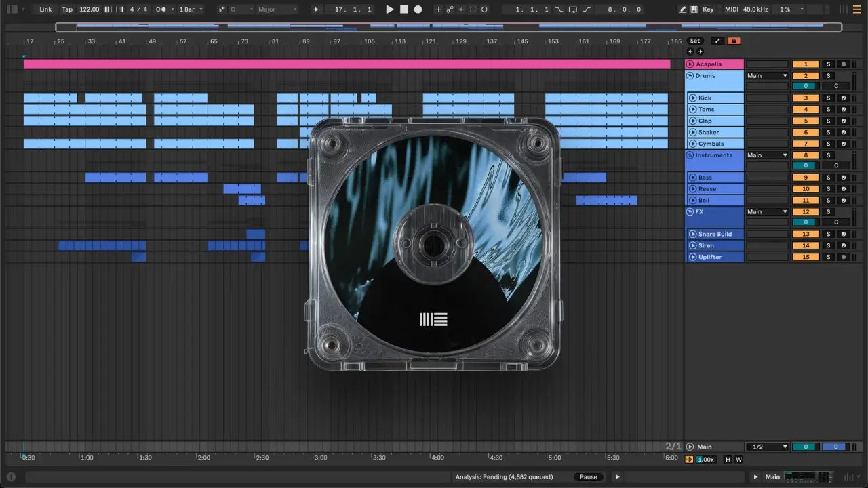The image size is (868, 488).
Task: Click the Arrangement Record button
Action: 418,9
